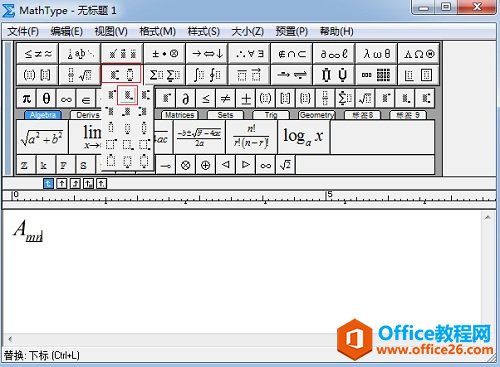Open the miscellaneous symbols palette (∂∞ℓ)
Screen dimensions: 500x367
pyautogui.click(x=334, y=53)
